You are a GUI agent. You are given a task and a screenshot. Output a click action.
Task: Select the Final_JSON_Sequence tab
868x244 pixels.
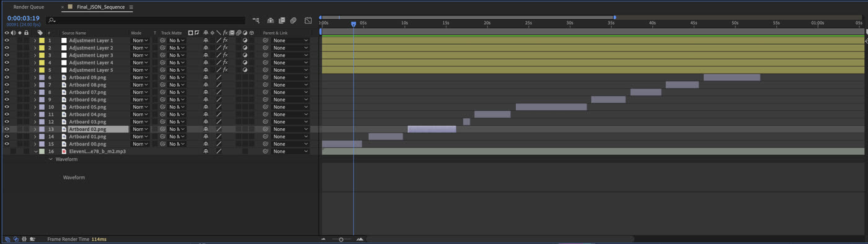point(100,7)
